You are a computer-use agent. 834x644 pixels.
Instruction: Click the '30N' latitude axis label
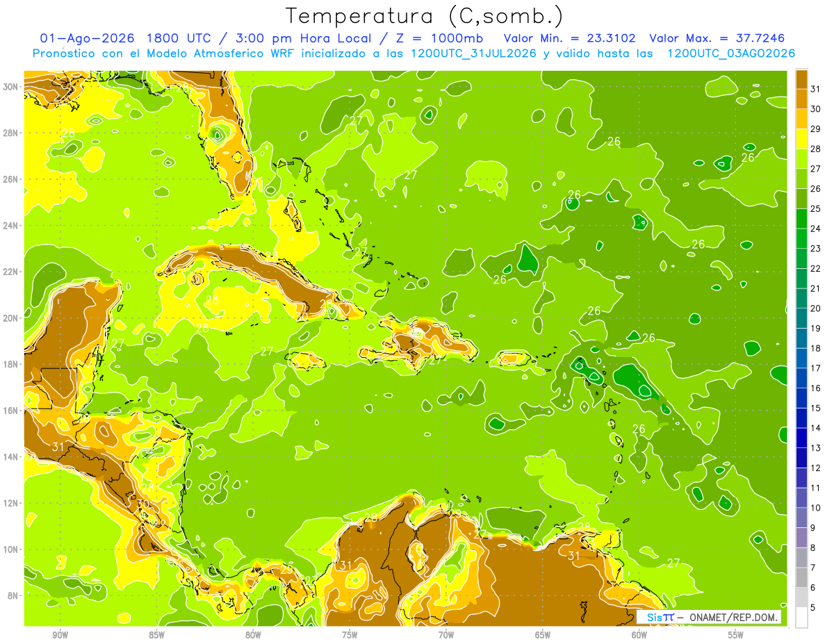(10, 86)
